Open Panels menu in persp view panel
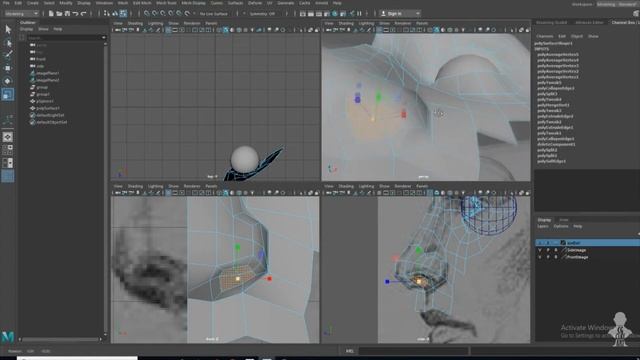 point(422,23)
